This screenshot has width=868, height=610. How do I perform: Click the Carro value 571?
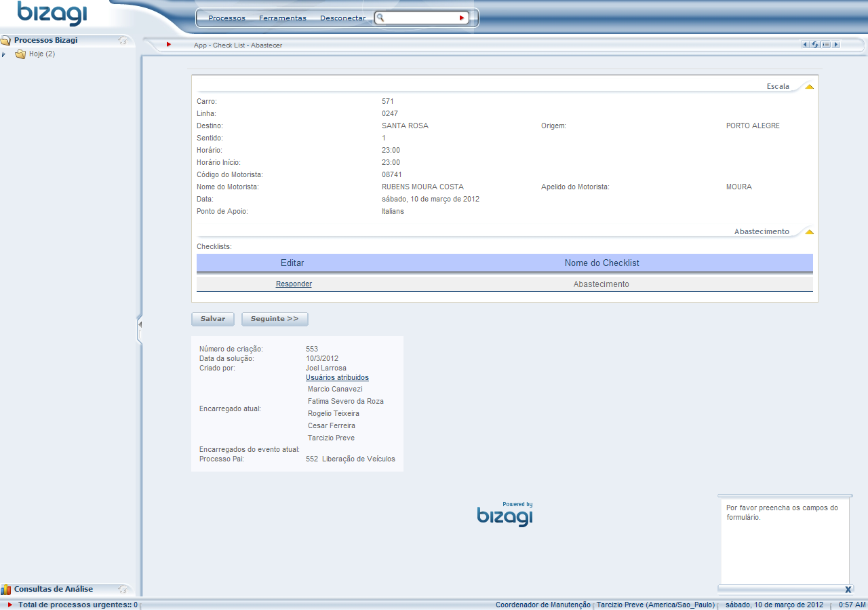coord(388,101)
